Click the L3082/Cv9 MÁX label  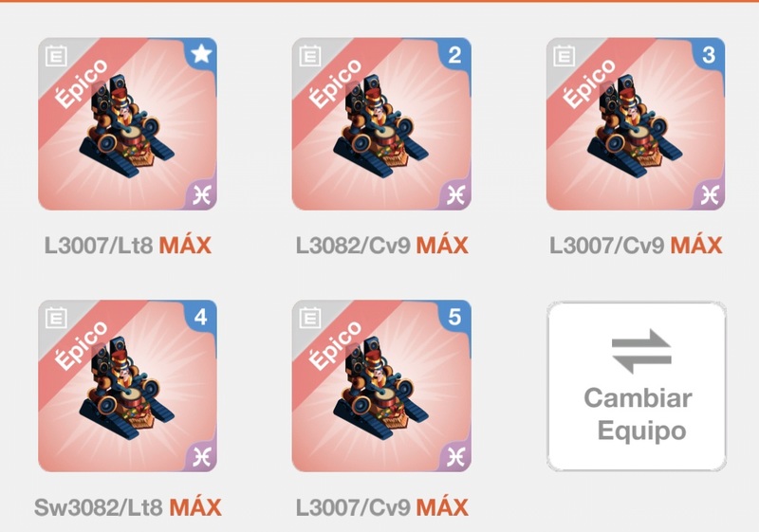(x=382, y=246)
